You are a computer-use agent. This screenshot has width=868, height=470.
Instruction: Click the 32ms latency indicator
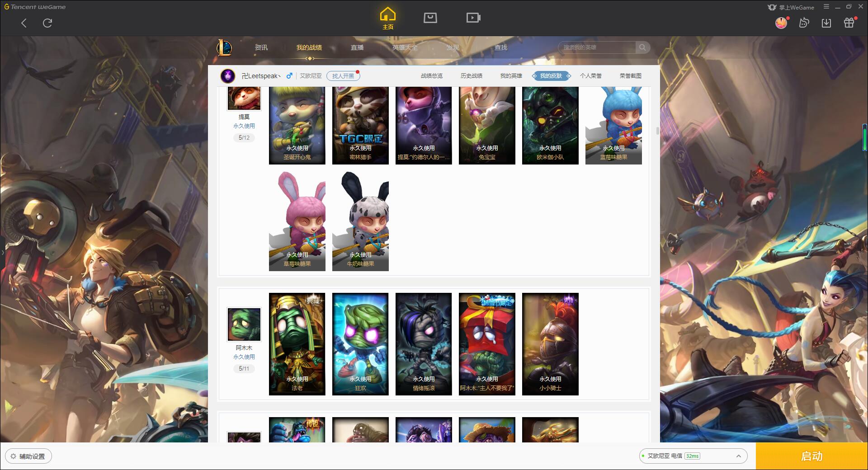coord(692,456)
